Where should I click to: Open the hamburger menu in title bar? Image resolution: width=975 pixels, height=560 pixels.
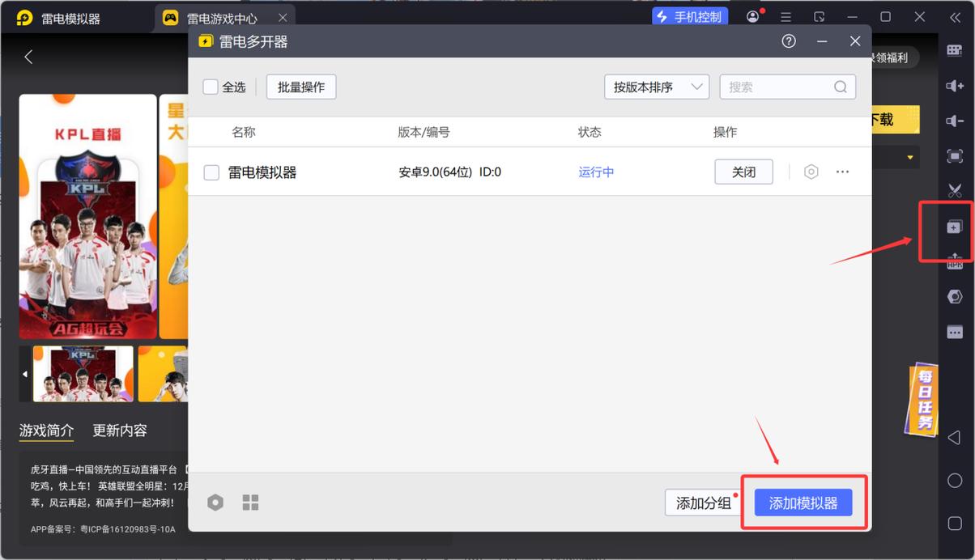(x=786, y=17)
